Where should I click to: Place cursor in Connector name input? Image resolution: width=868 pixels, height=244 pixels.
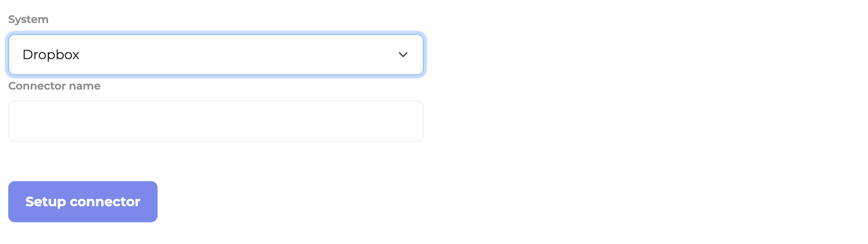[x=216, y=121]
